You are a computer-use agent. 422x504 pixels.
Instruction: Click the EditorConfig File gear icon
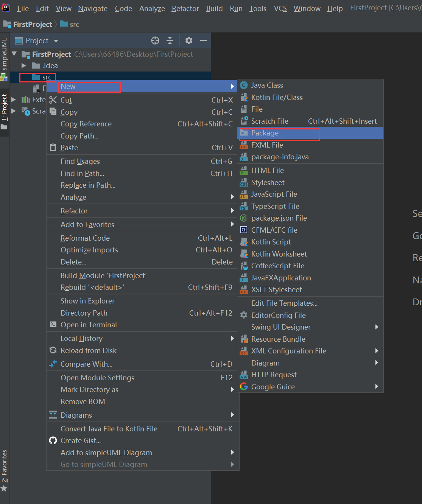(244, 315)
